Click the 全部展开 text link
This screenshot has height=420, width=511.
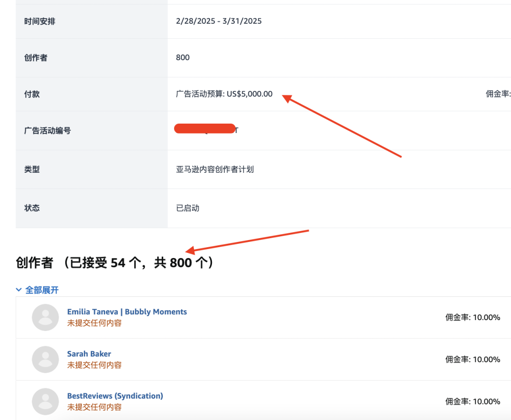click(42, 290)
